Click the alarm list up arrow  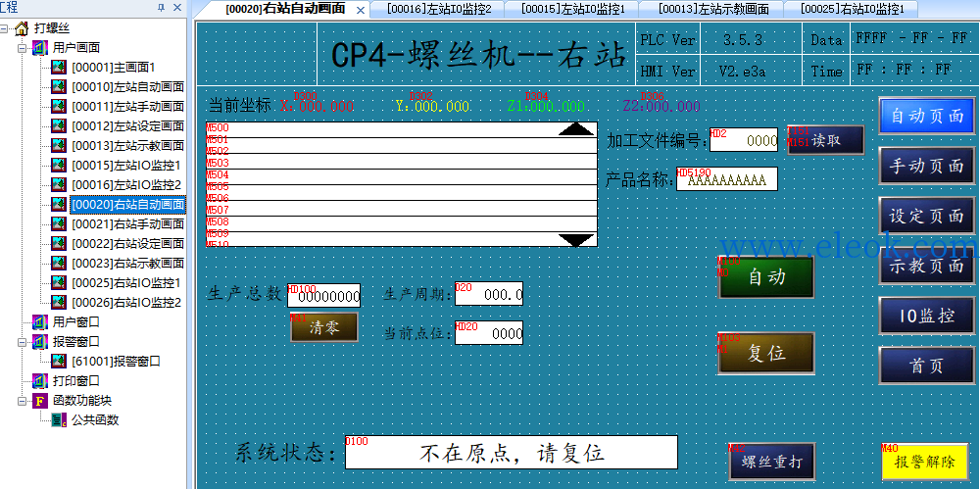575,128
